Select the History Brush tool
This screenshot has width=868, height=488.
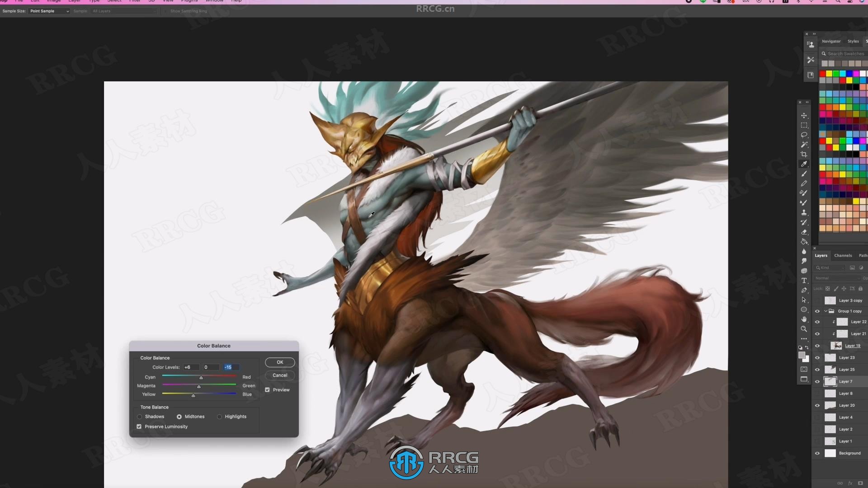[x=804, y=222]
